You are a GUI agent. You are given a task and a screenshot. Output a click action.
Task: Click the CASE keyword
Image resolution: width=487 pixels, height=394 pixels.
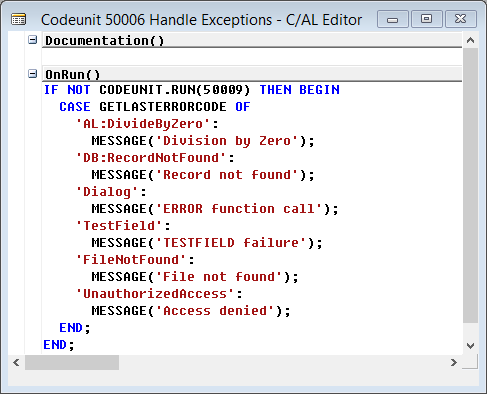[x=75, y=107]
